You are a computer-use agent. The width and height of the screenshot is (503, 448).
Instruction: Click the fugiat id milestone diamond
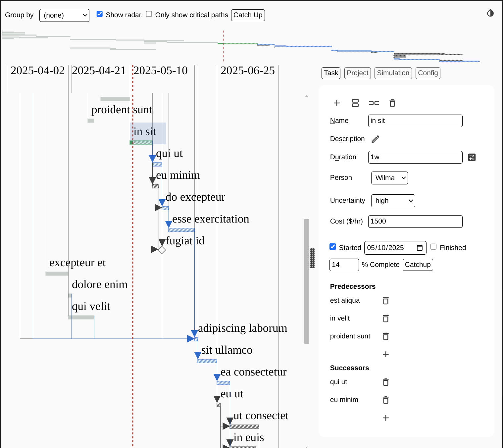click(x=162, y=250)
